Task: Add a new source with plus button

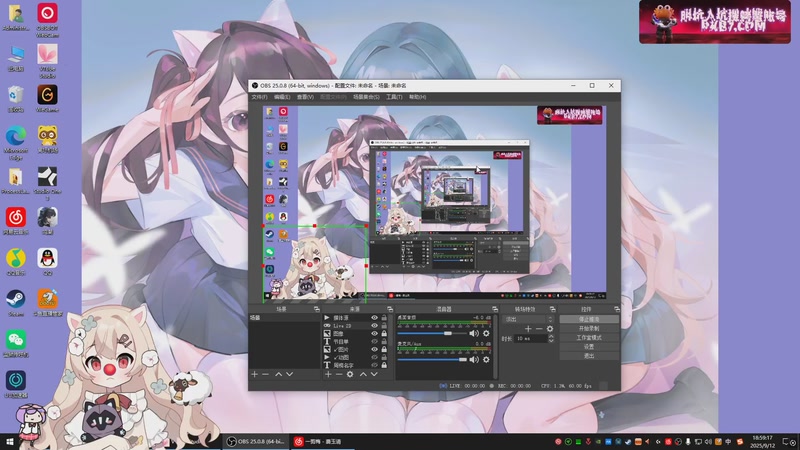Action: [328, 374]
